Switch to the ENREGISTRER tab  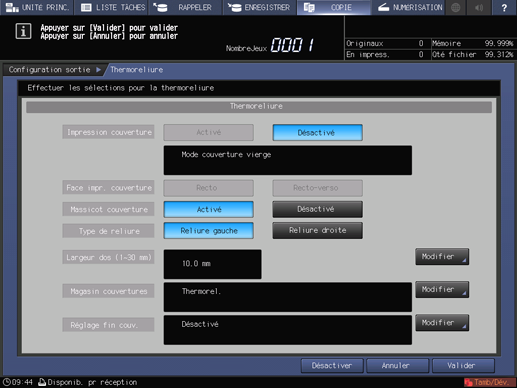pyautogui.click(x=259, y=7)
